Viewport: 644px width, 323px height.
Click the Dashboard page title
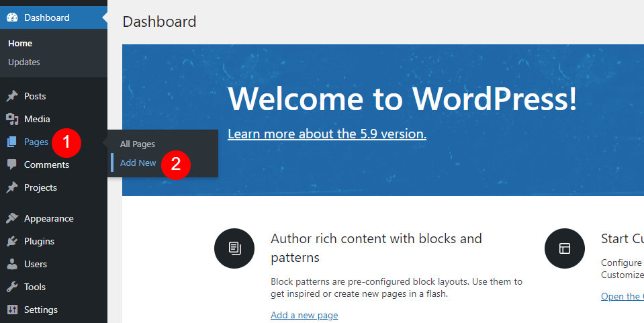[159, 21]
